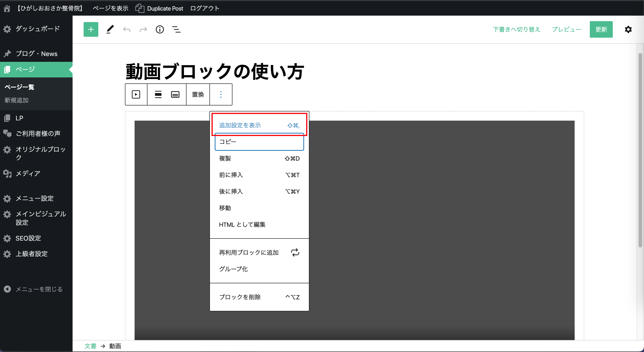
Task: Click the vertical scrollbar on right edge
Action: pyautogui.click(x=640, y=150)
